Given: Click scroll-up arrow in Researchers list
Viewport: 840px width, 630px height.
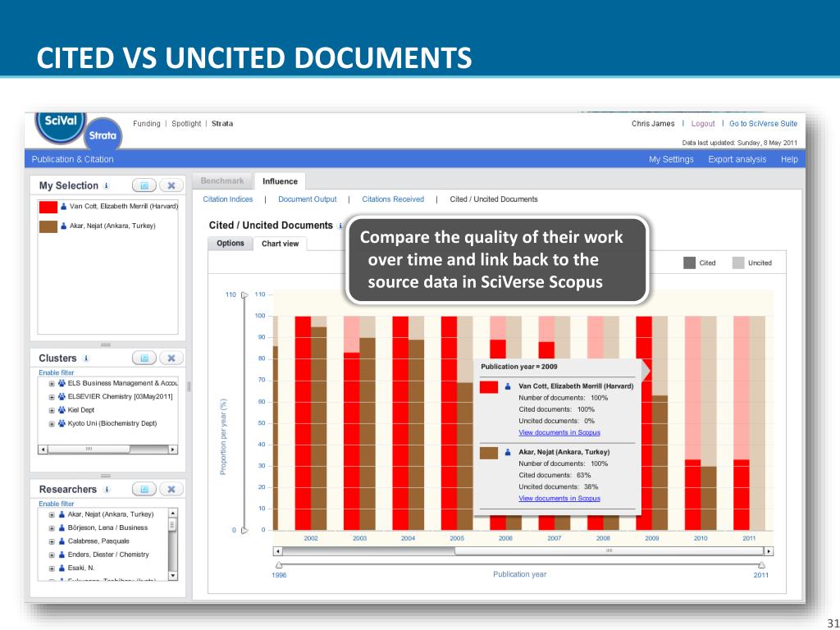Looking at the screenshot, I should (x=172, y=514).
